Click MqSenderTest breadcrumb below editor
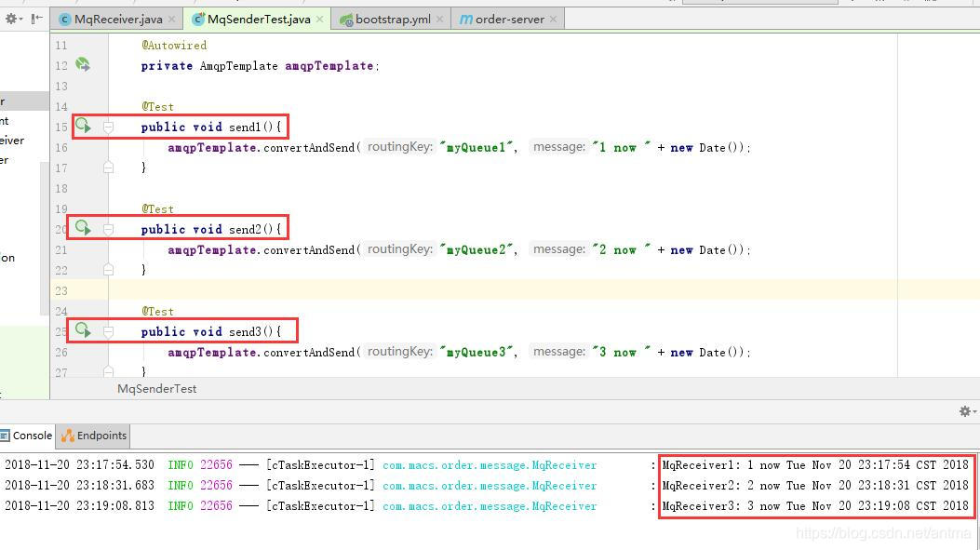The height and width of the screenshot is (550, 980). (156, 389)
